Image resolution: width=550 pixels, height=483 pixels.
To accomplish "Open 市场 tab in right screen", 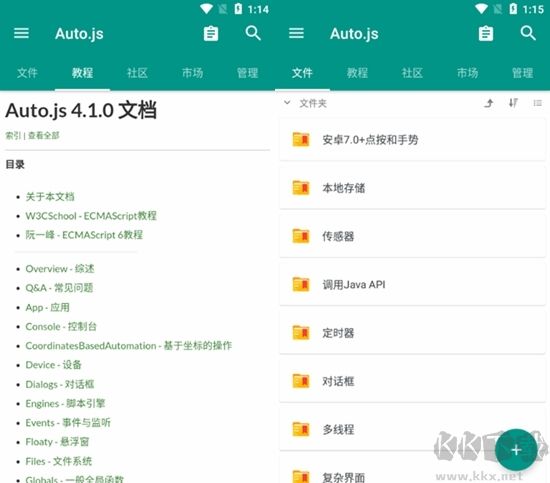I will [x=467, y=73].
